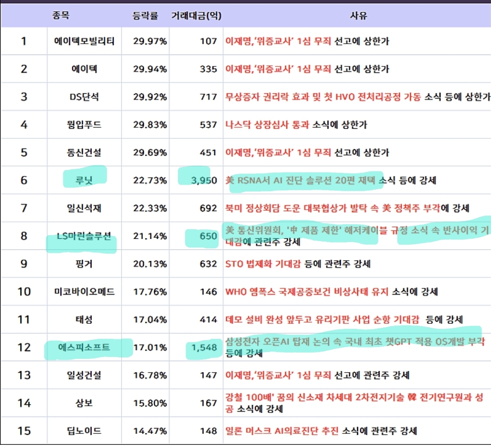Select stock name 미코바이오메드
The height and width of the screenshot is (448, 491).
tap(84, 292)
